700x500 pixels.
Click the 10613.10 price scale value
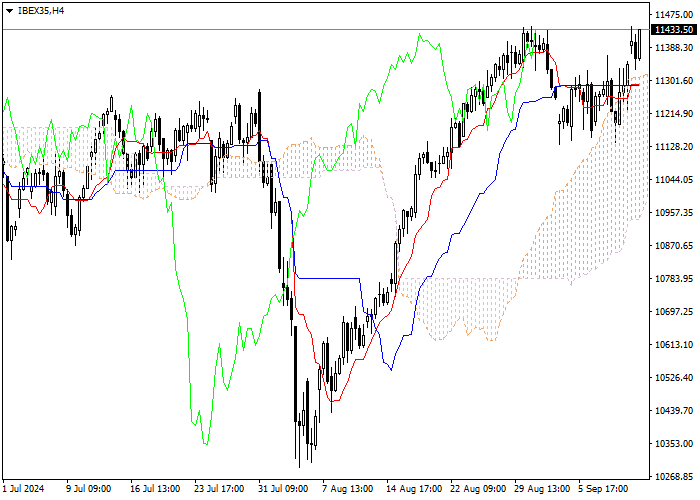(674, 345)
